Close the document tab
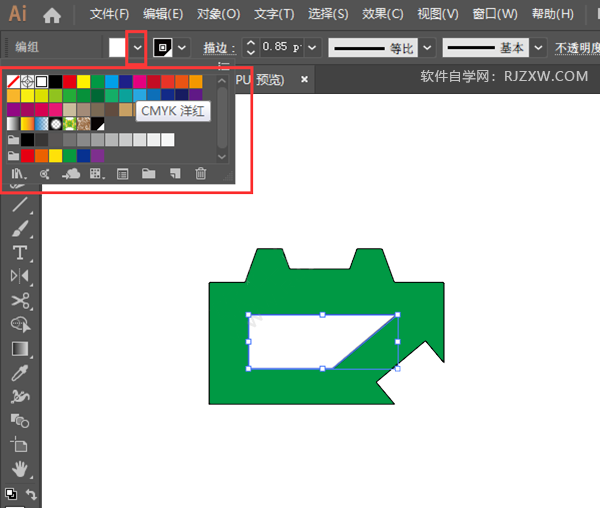The image size is (600, 508). [304, 79]
